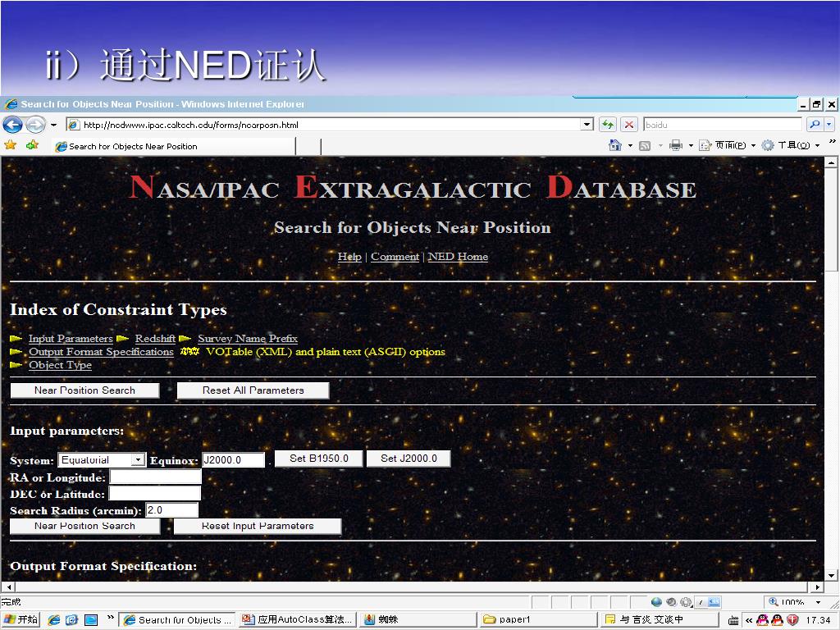840x630 pixels.
Task: Expand the Quick Launch chevron
Action: coord(111,617)
